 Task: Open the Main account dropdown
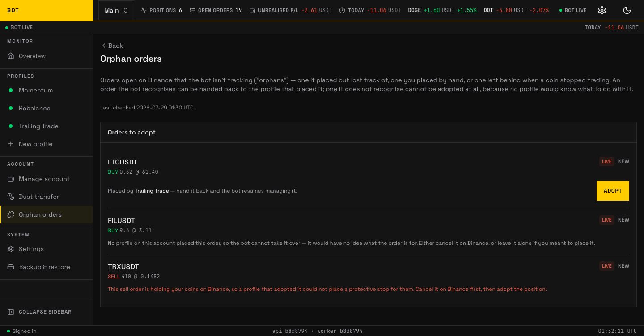tap(116, 10)
